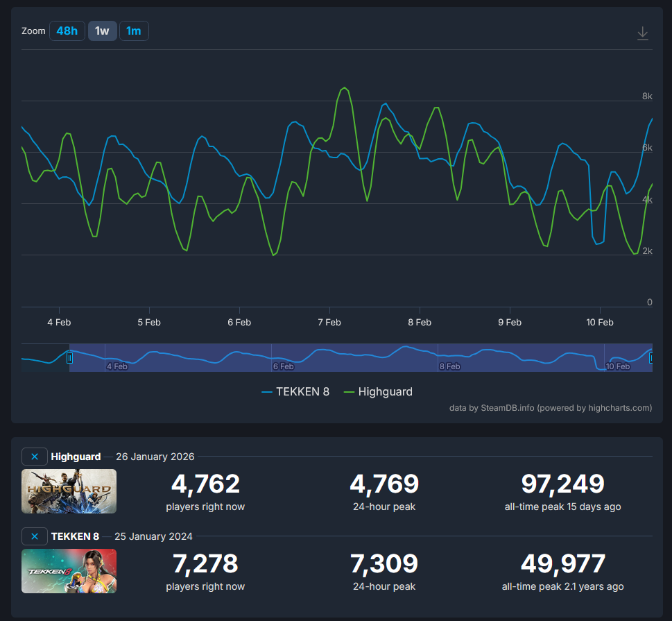672x621 pixels.
Task: Click TEKKEN 8's 49,977 all-time peak
Action: click(x=562, y=563)
